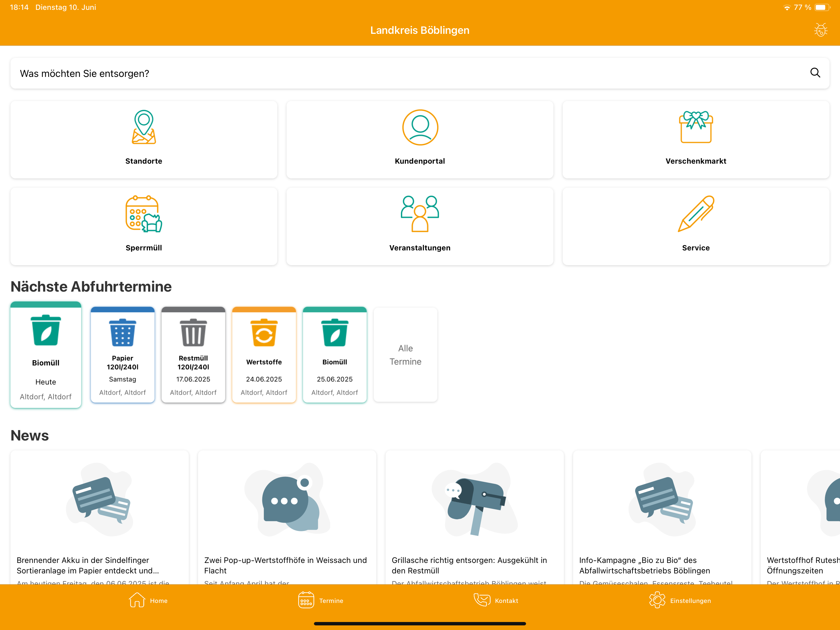Open the Kundenportal label
840x630 pixels.
pos(420,161)
